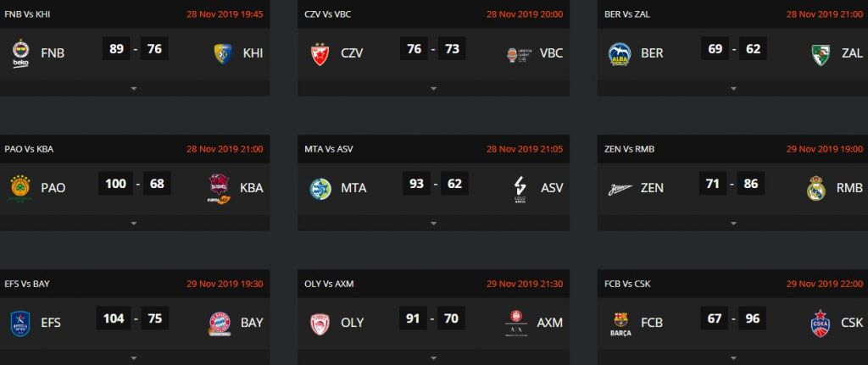Click the Real Madrid (RMB) crest

coord(816,187)
